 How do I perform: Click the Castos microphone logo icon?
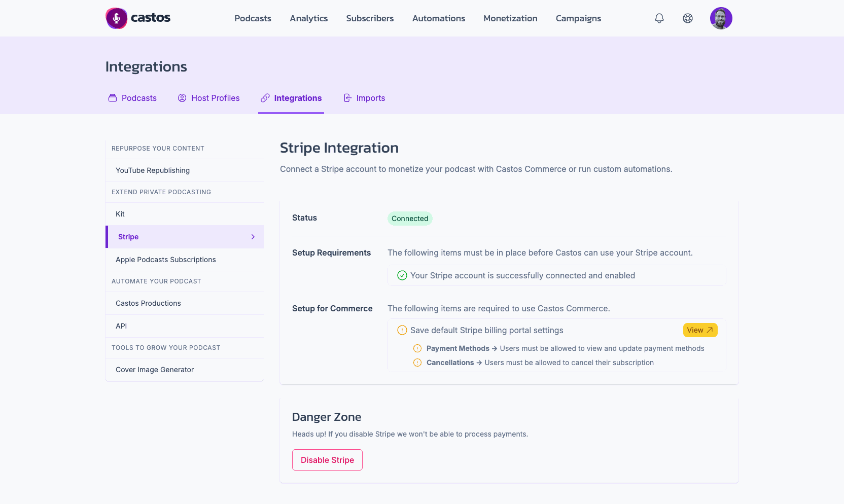coord(116,18)
